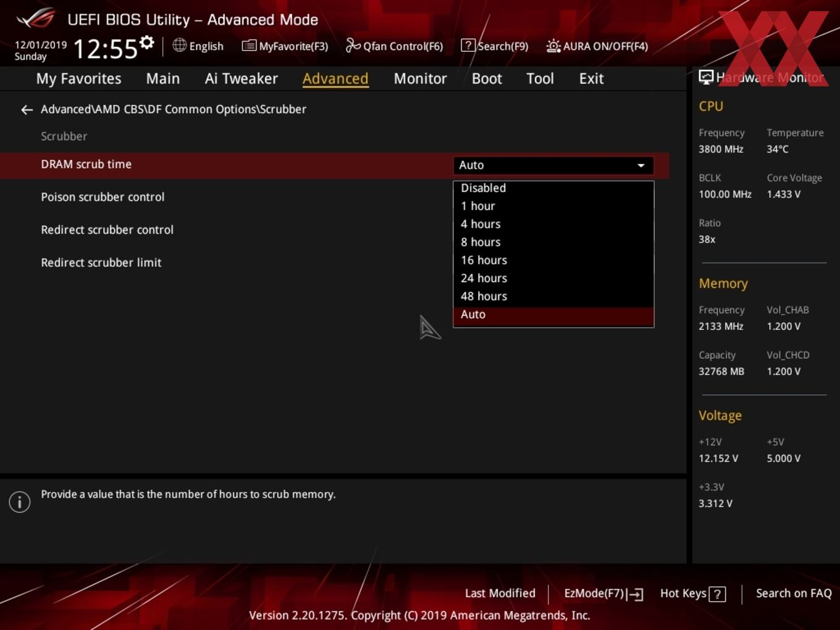
Task: Choose highlighted Auto option in list
Action: pyautogui.click(x=553, y=314)
